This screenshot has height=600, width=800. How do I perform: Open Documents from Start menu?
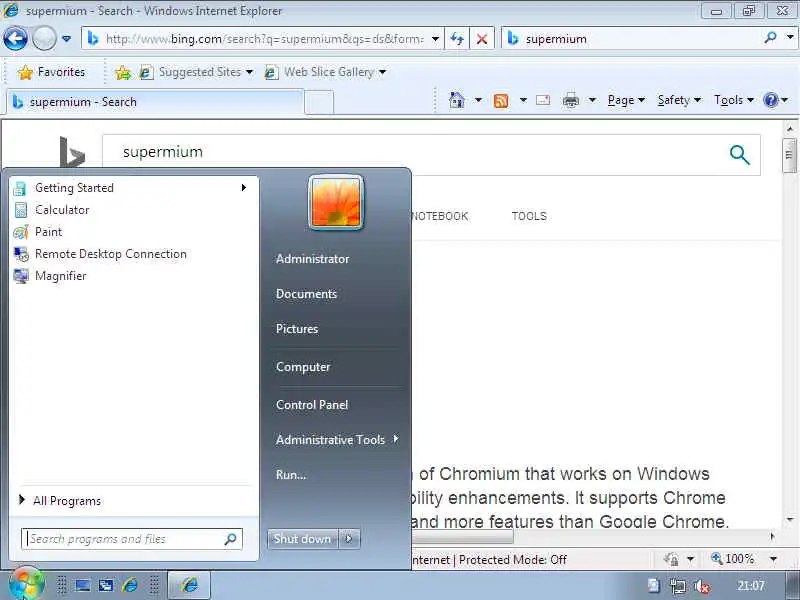(306, 294)
